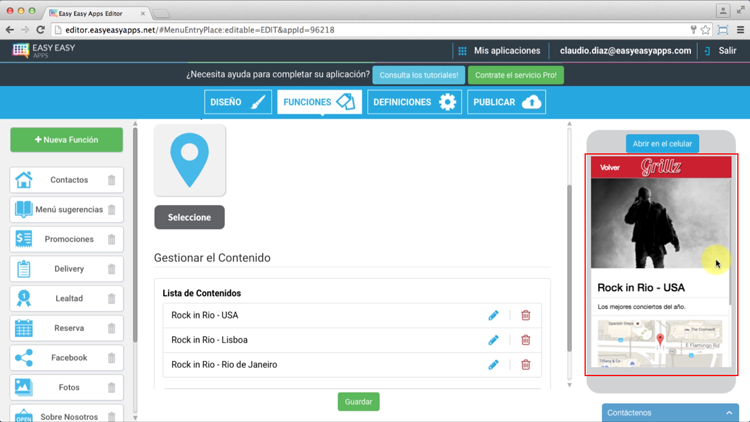Click the Facebook share icon

(23, 357)
